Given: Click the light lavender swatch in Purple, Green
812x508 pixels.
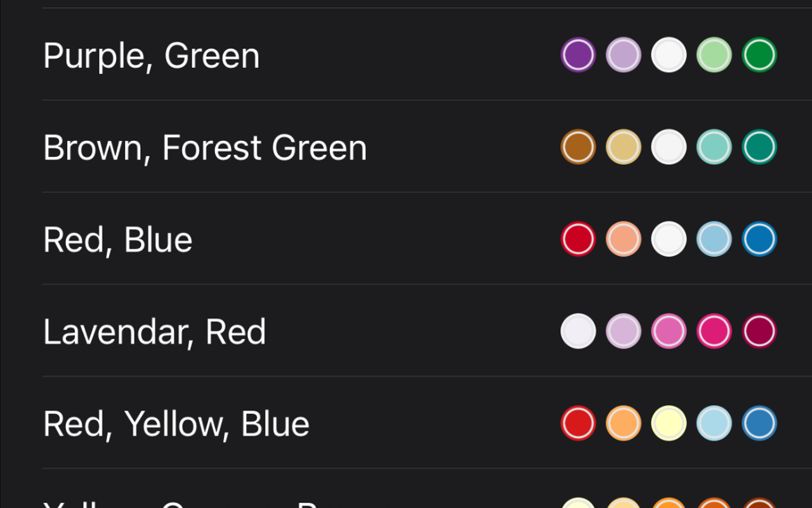Looking at the screenshot, I should click(x=623, y=55).
